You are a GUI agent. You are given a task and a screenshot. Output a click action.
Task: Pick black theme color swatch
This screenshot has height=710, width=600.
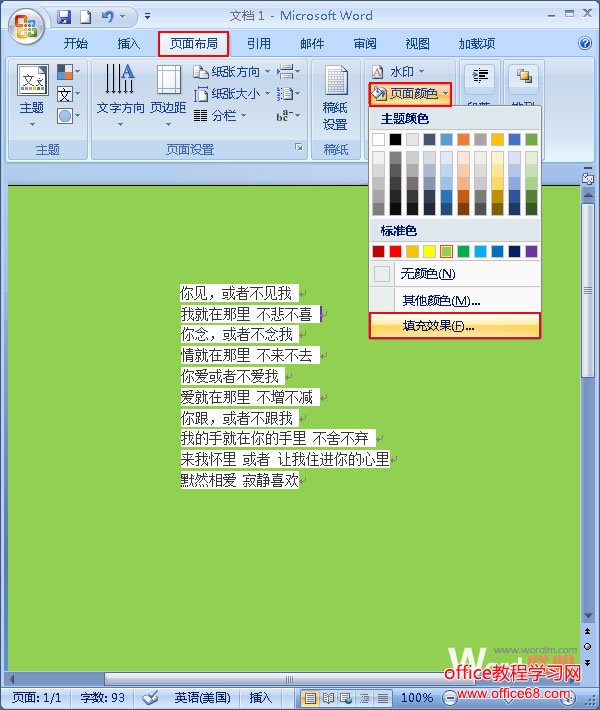395,139
